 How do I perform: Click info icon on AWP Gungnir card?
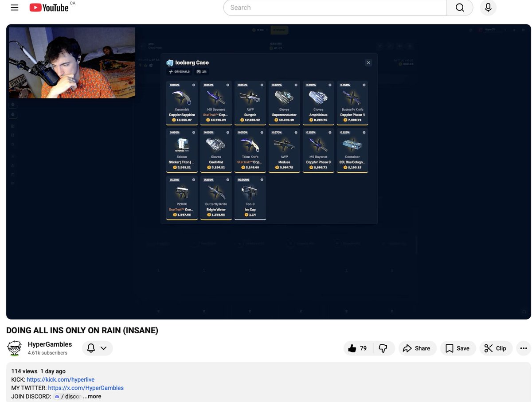tap(262, 85)
